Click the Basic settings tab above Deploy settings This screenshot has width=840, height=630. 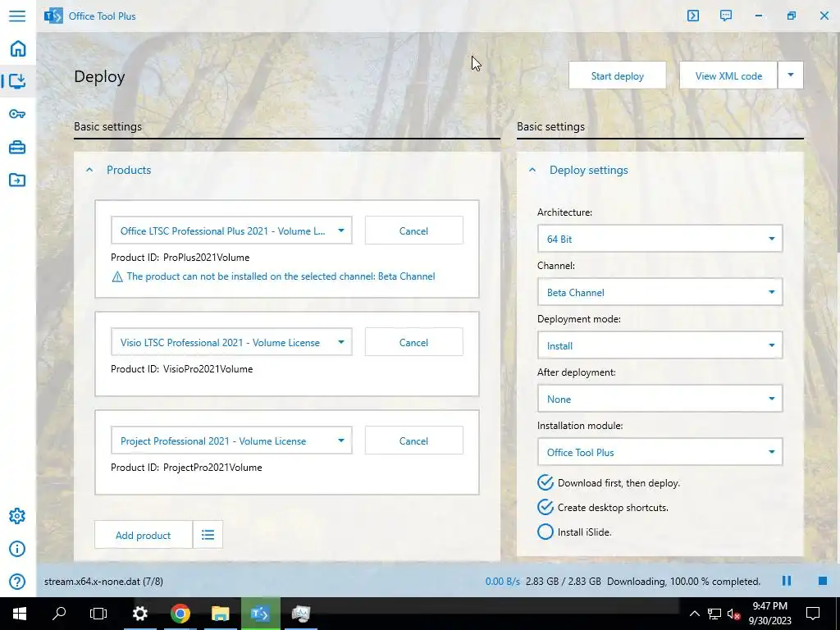(550, 127)
